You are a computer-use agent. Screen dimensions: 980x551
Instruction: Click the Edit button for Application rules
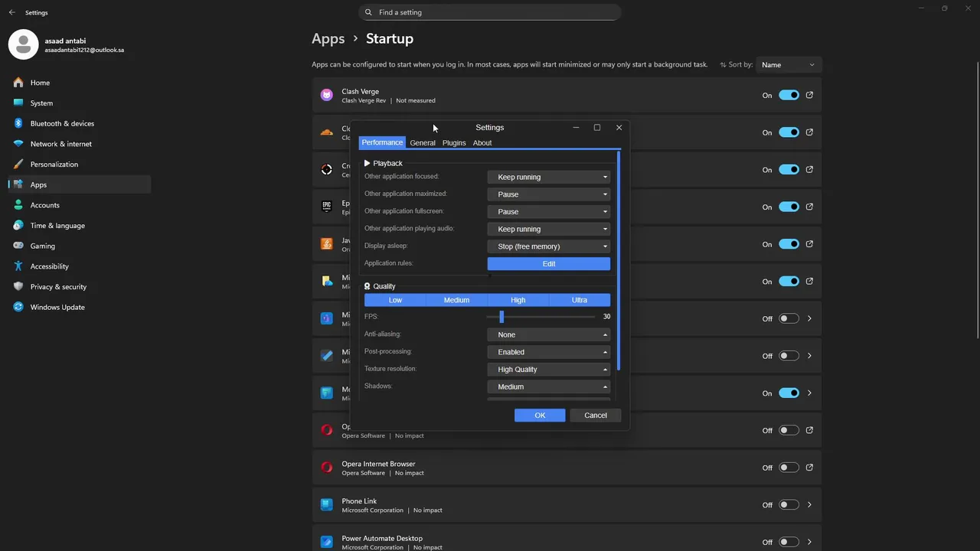click(549, 263)
